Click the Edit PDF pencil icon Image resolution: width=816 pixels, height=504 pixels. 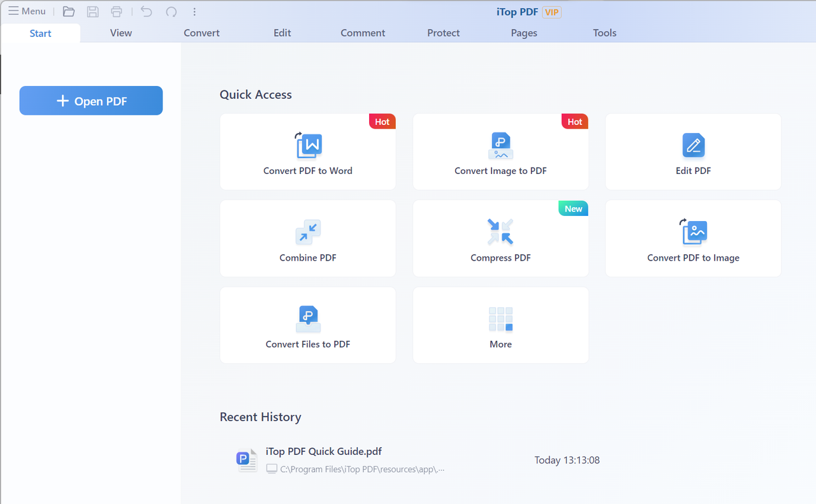click(694, 145)
